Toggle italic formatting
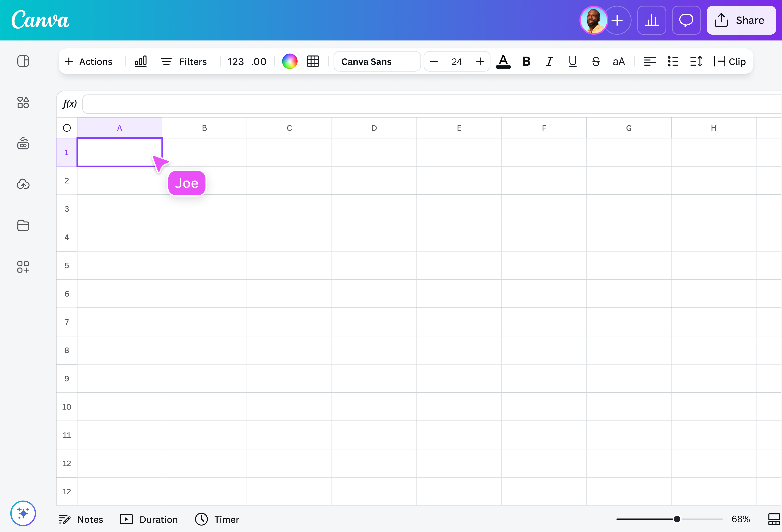The width and height of the screenshot is (782, 532). [x=549, y=61]
